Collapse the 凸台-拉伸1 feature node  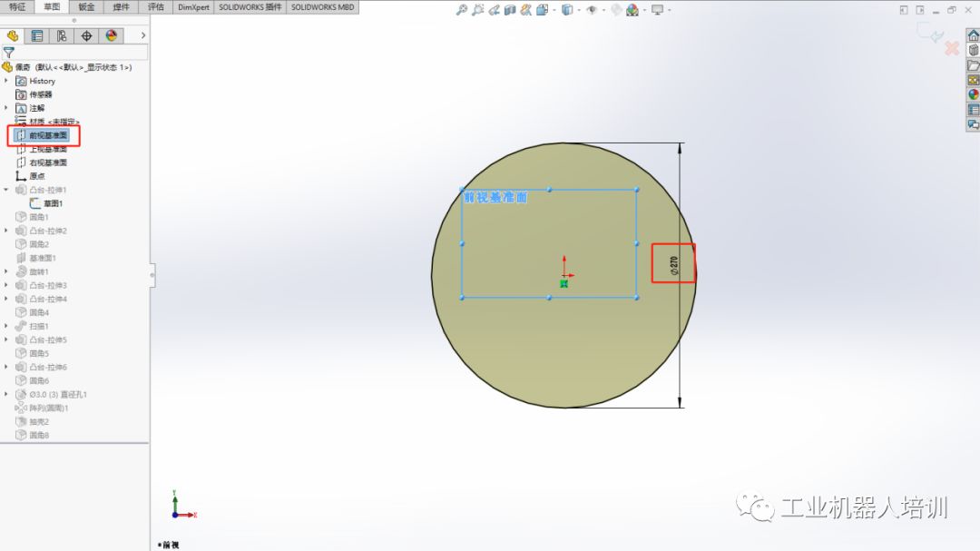pos(6,190)
